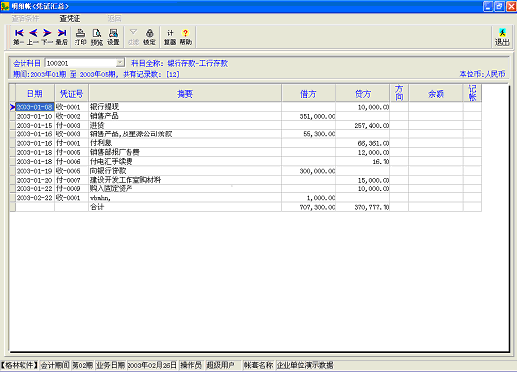Click voucher number 付-0003
Image resolution: width=517 pixels, height=372 pixels.
click(71, 125)
